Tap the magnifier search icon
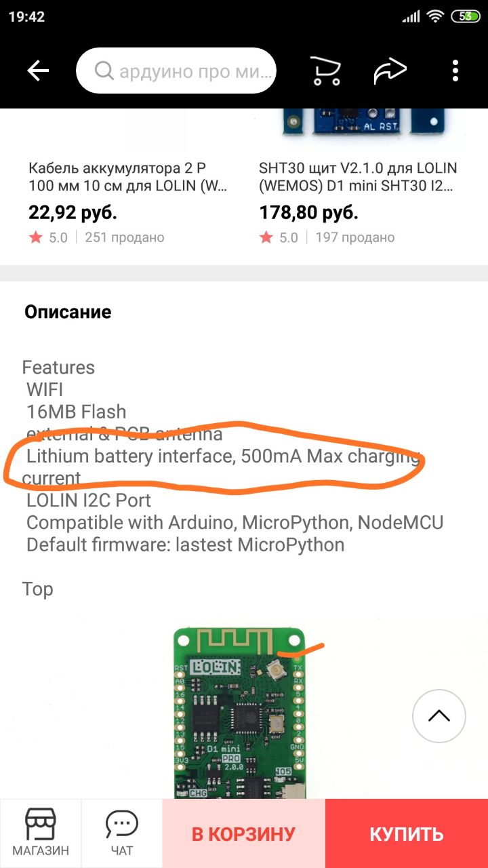The image size is (488, 868). pos(104,71)
